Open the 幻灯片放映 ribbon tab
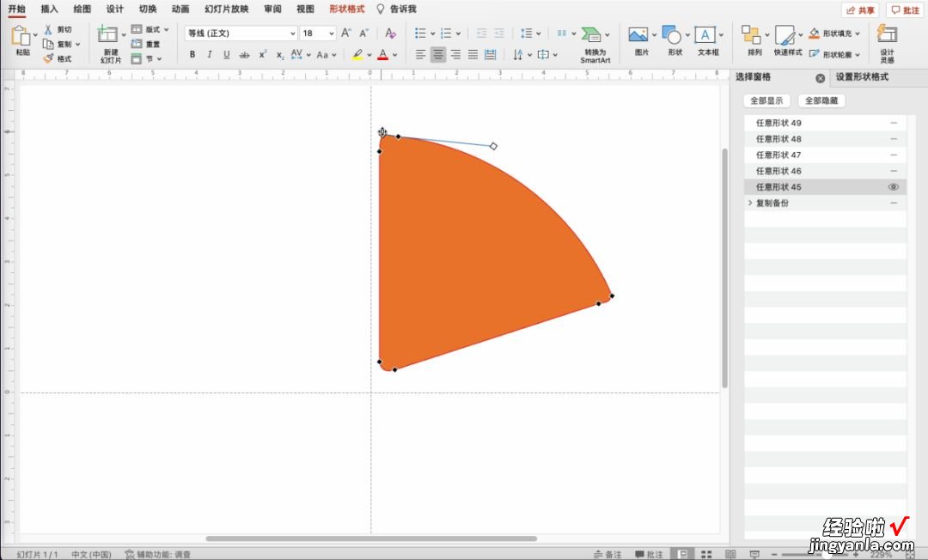The height and width of the screenshot is (560, 928). [227, 9]
